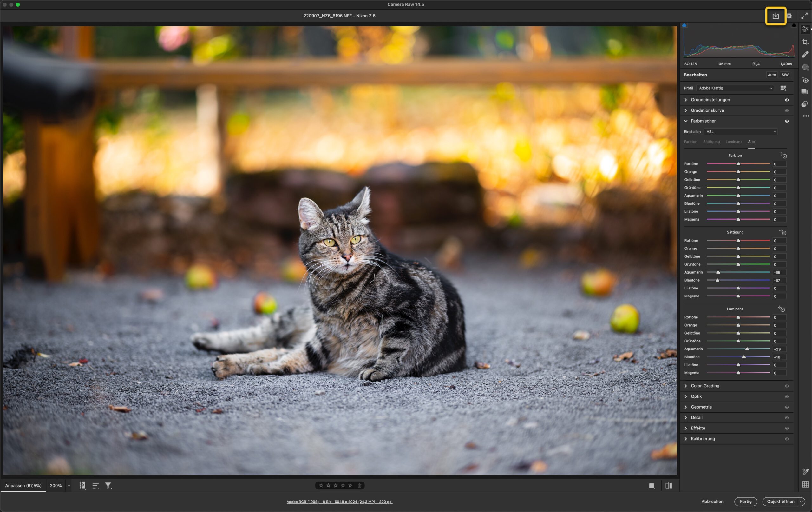The width and height of the screenshot is (812, 512).
Task: Toggle before/after comparison view icon
Action: click(x=669, y=486)
